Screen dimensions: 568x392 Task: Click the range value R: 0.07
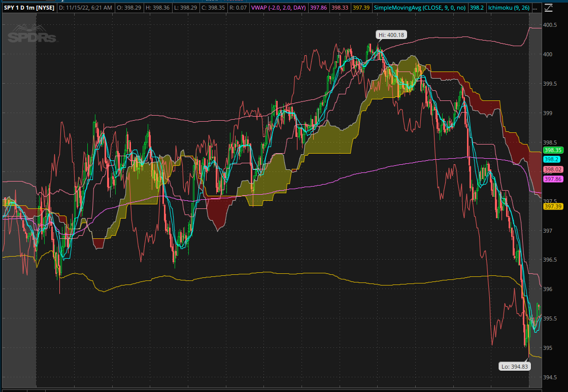(238, 8)
